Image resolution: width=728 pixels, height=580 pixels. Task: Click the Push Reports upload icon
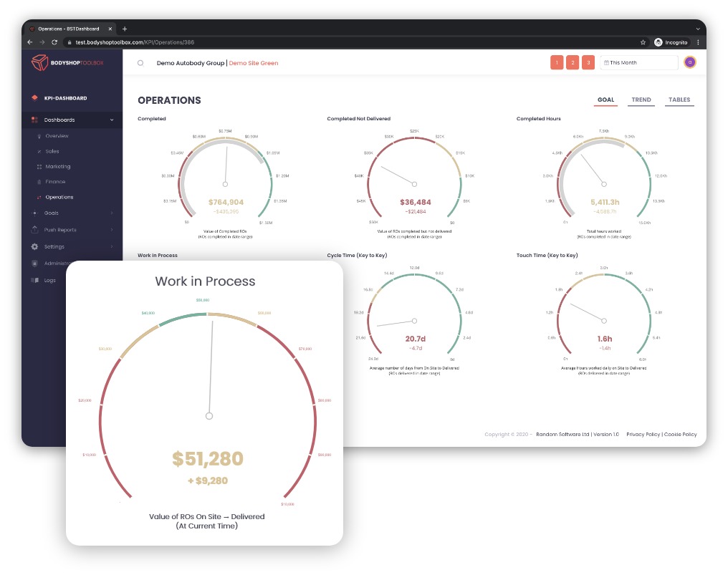click(35, 230)
